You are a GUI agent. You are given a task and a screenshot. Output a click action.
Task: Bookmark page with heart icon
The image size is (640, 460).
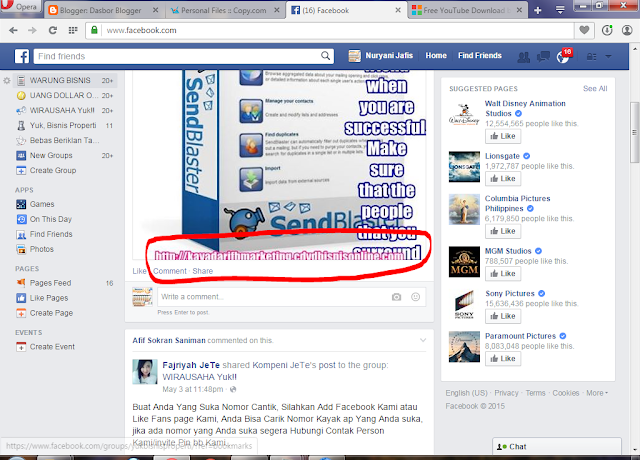pyautogui.click(x=584, y=30)
